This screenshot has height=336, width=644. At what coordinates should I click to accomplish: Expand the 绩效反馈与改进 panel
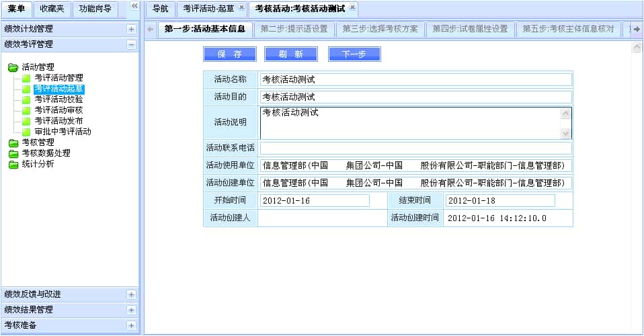point(131,294)
